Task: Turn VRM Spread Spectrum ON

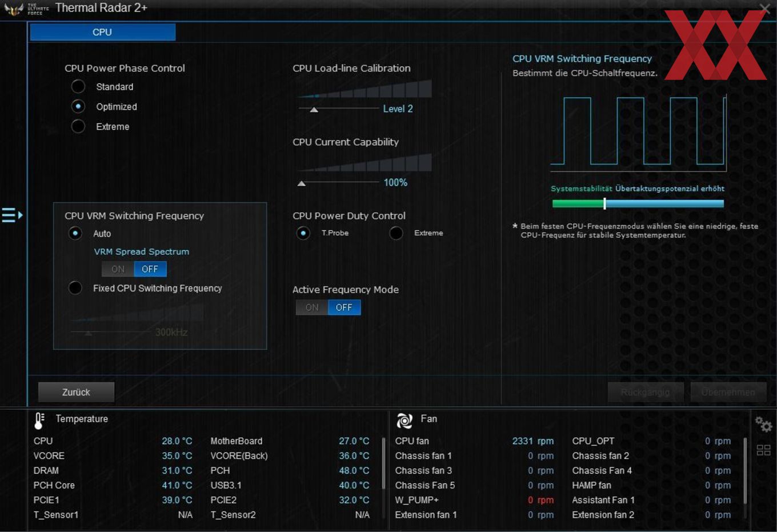Action: [118, 269]
